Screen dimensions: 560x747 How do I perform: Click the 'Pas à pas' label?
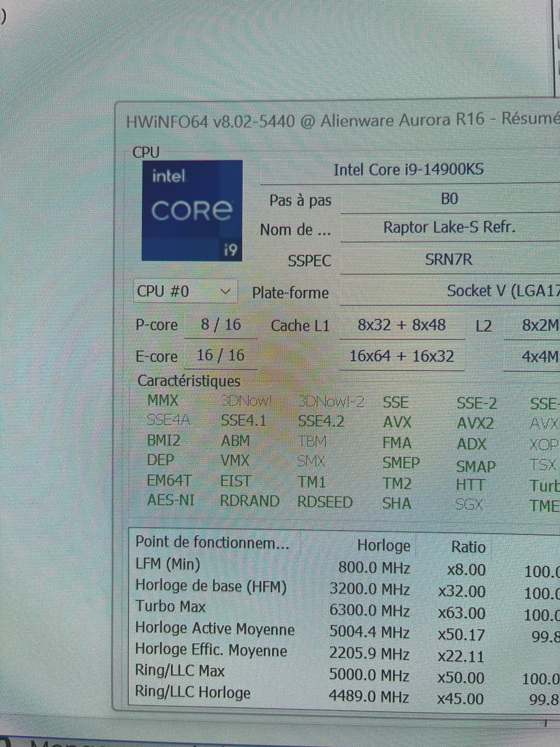click(x=300, y=201)
